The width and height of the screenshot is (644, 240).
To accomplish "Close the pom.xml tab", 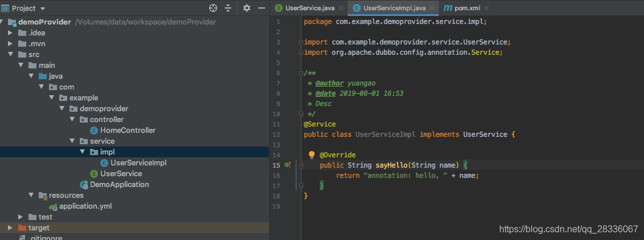I will pyautogui.click(x=486, y=8).
